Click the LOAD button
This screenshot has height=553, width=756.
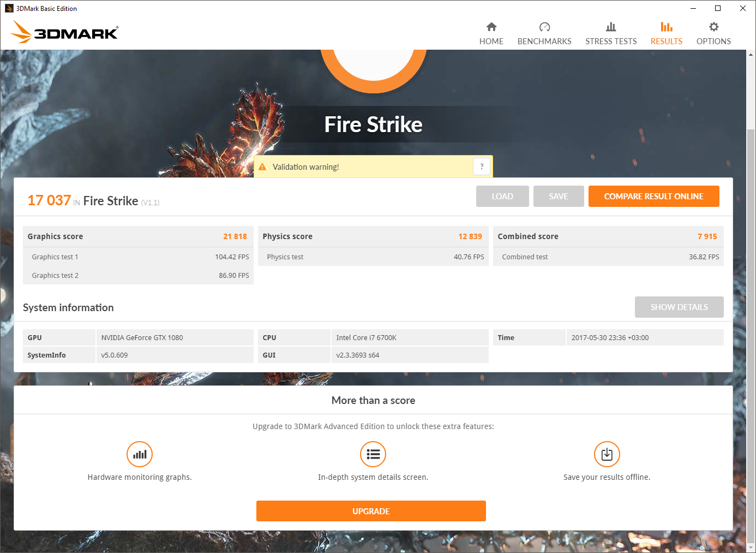coord(502,197)
